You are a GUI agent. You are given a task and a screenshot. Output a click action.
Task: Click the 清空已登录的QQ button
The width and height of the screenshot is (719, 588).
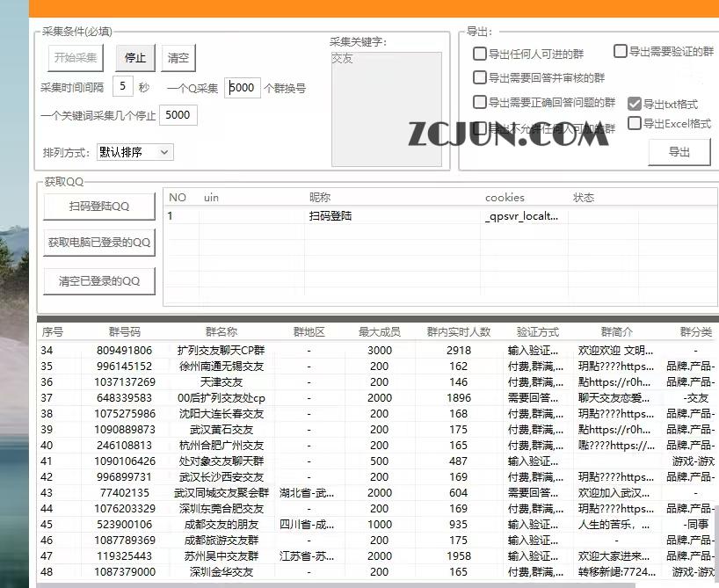[99, 281]
